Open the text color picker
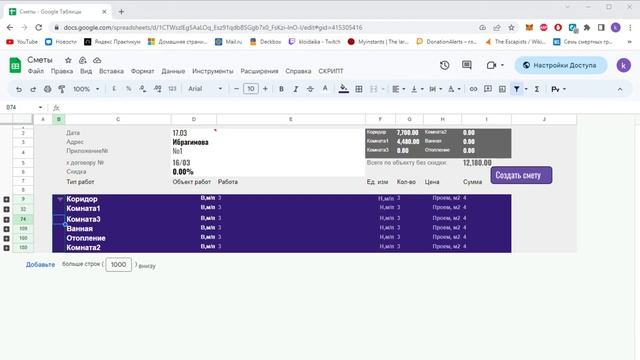This screenshot has height=360, width=640. click(x=325, y=89)
